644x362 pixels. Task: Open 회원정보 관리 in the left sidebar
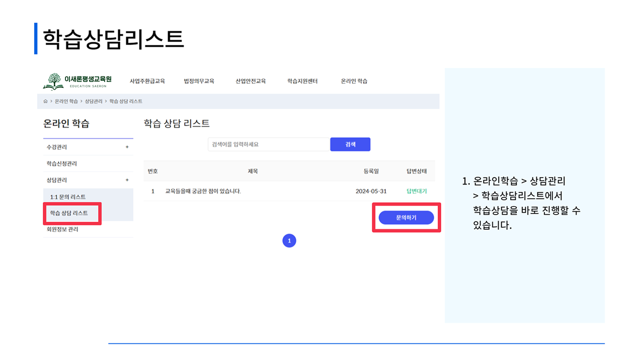(62, 229)
